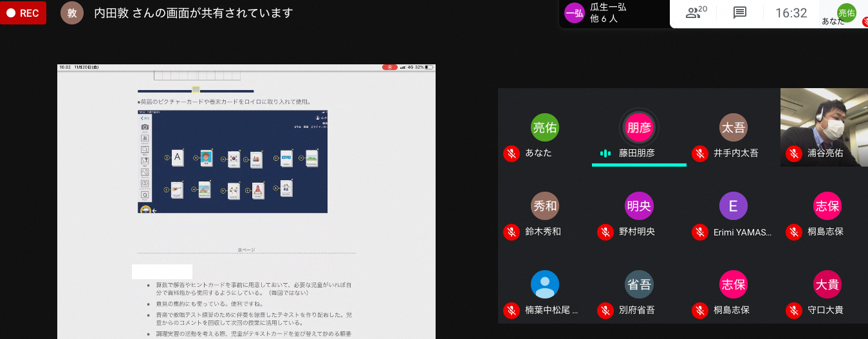Image resolution: width=868 pixels, height=339 pixels.
Task: Click the 敦 presenter avatar in top bar
Action: coord(72,13)
